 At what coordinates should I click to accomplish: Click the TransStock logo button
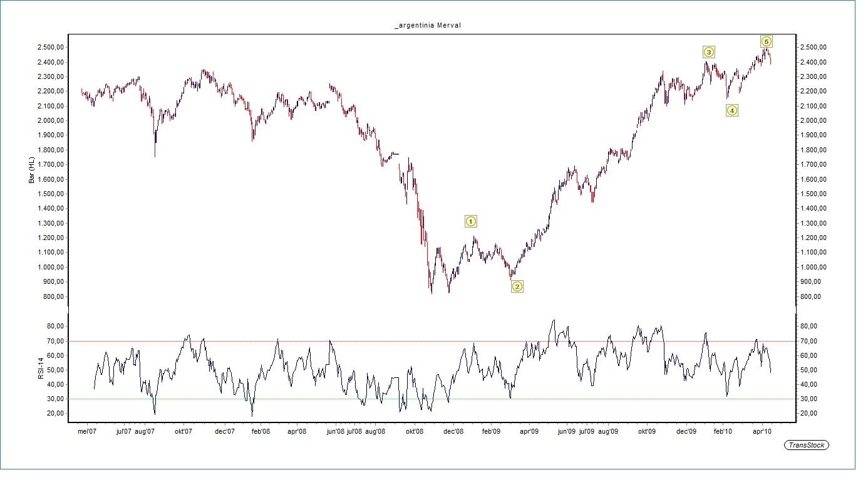pos(807,445)
